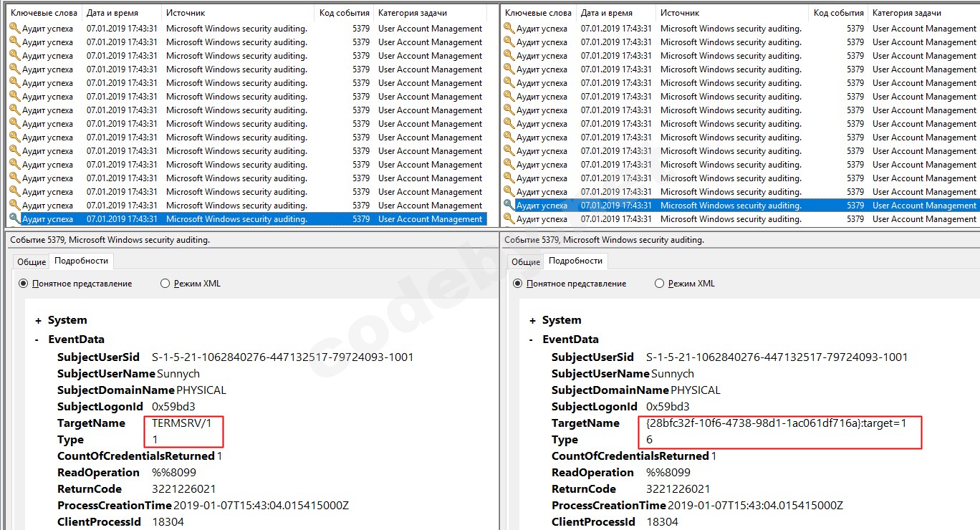Click the SubjectUserSid value in right pane
This screenshot has width=980, height=530.
[777, 357]
